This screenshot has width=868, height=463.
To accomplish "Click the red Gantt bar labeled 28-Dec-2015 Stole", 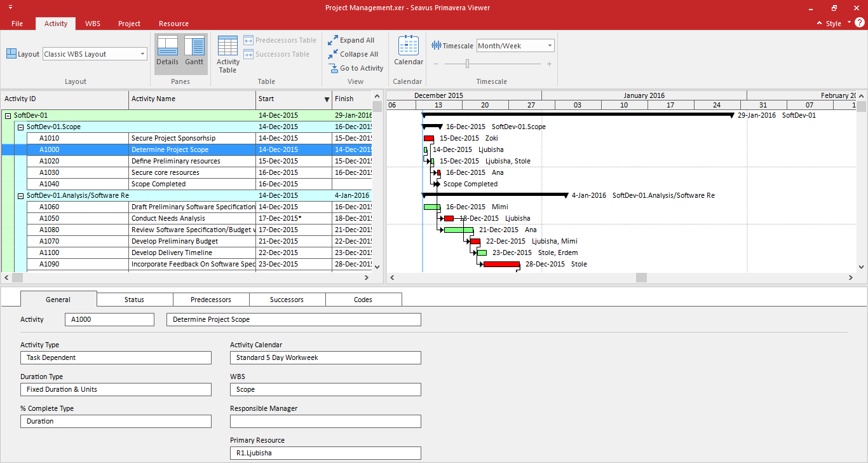I will (x=501, y=264).
